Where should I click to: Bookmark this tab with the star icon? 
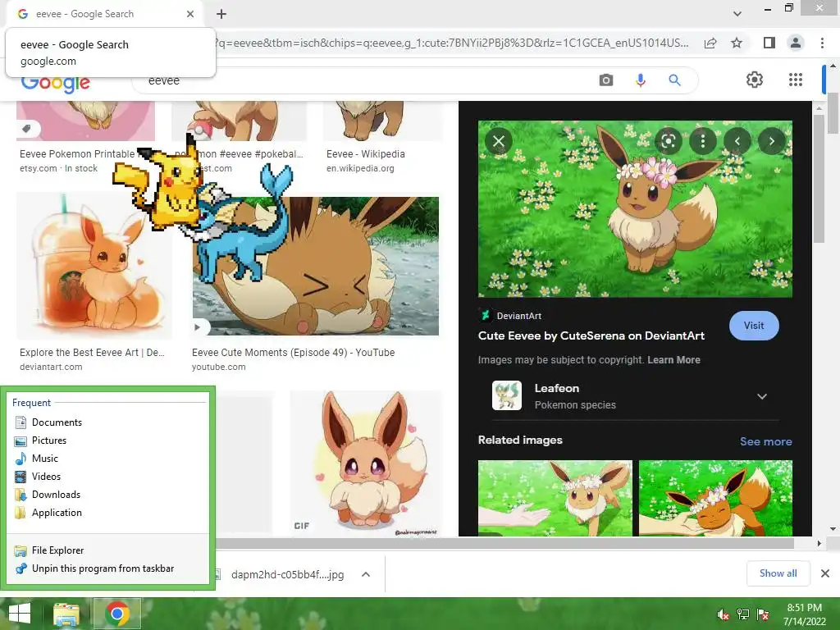click(x=737, y=43)
